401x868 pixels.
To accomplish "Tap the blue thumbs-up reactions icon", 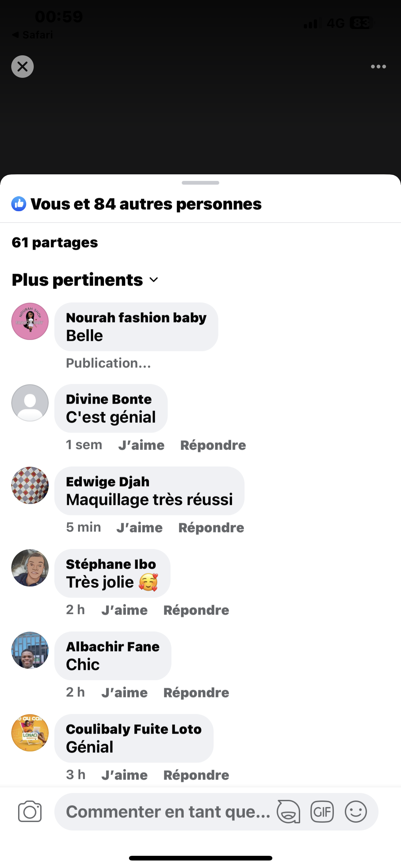I will pyautogui.click(x=19, y=204).
